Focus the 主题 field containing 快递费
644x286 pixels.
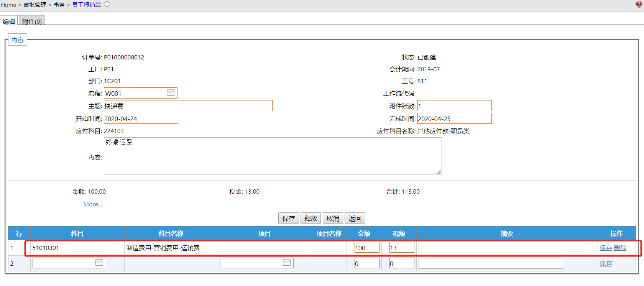(188, 106)
